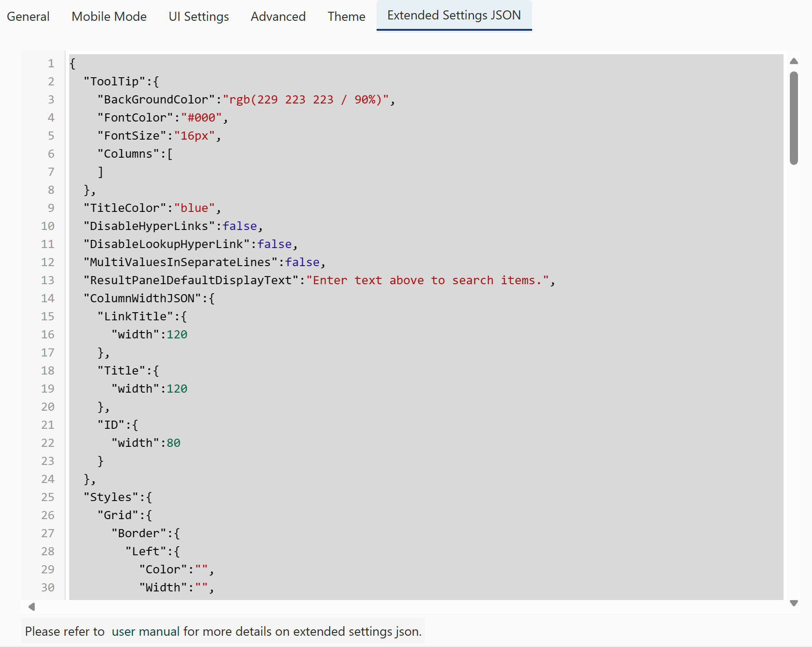This screenshot has height=647, width=812.
Task: Click the "Styles" key on line 25
Action: (111, 497)
